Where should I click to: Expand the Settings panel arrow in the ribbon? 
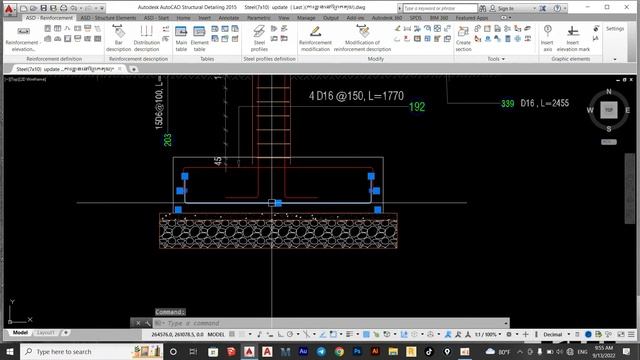615,60
